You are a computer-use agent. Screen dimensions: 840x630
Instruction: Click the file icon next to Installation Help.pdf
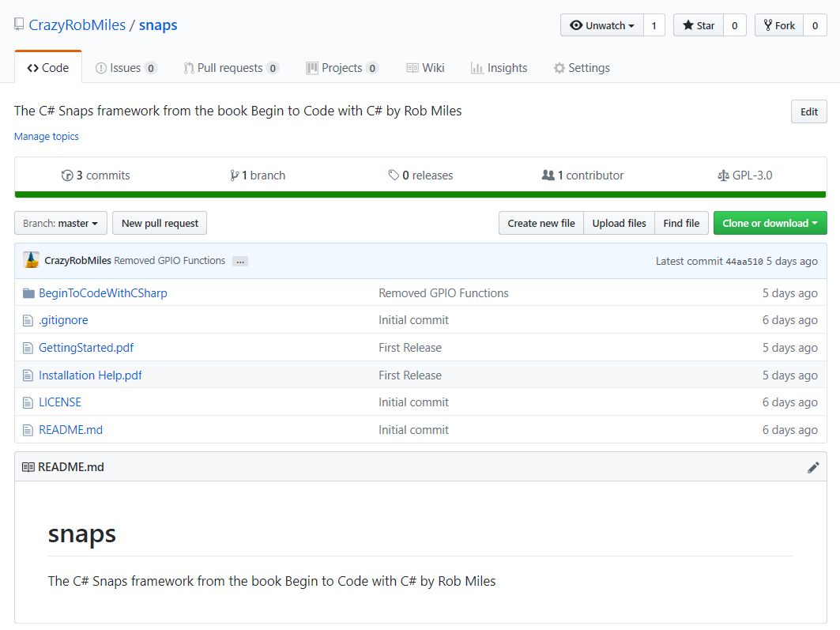(28, 375)
